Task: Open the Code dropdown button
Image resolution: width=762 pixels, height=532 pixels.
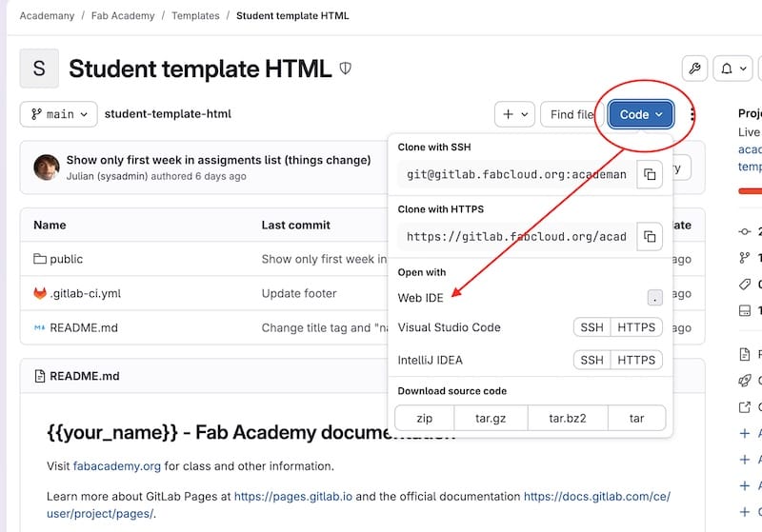Action: pos(641,114)
